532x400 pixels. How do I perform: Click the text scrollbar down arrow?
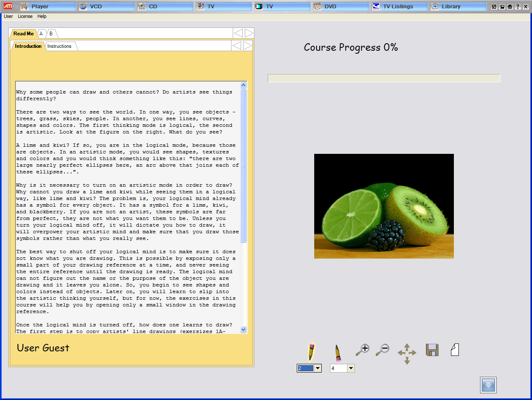click(244, 330)
